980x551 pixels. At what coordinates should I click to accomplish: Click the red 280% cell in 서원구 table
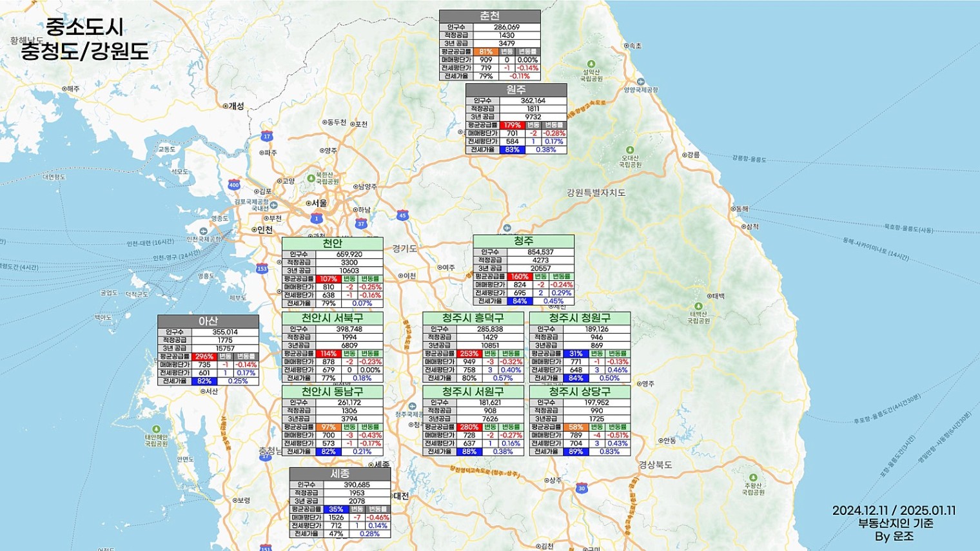click(x=469, y=427)
